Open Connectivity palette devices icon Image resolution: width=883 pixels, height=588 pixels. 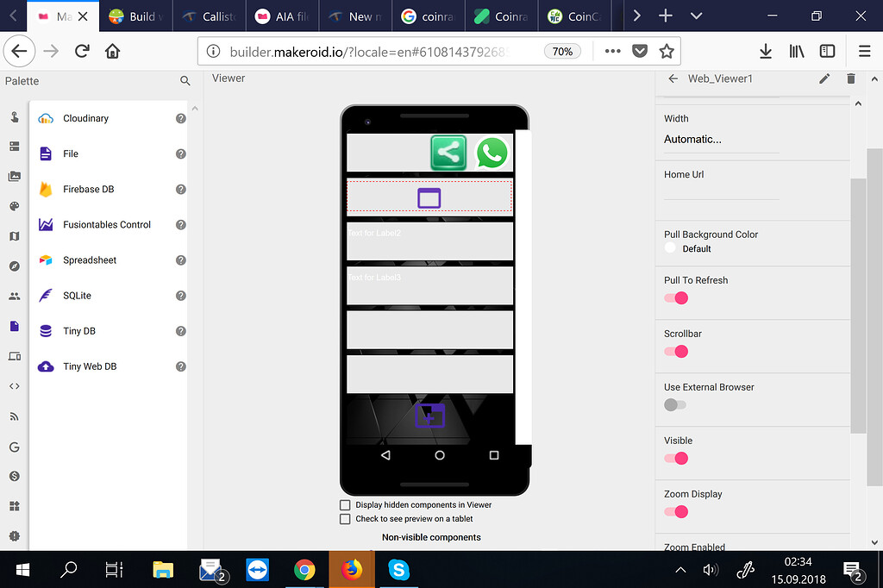pos(15,356)
